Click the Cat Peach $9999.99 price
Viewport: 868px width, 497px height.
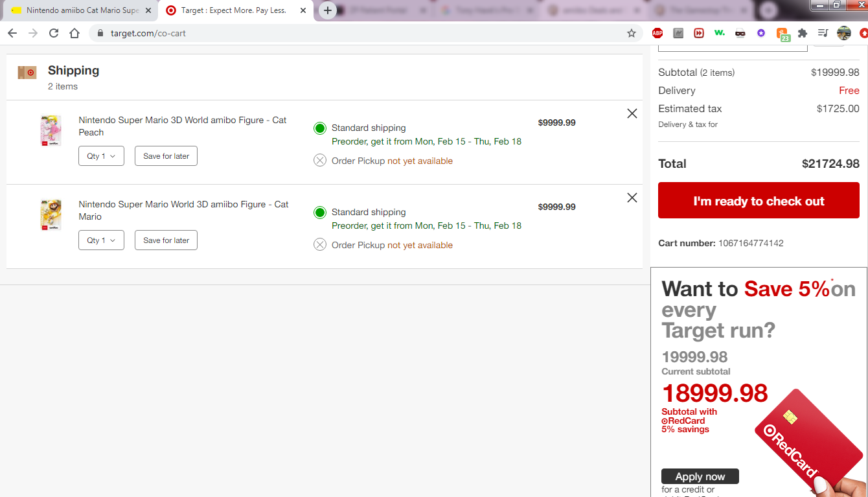click(556, 122)
